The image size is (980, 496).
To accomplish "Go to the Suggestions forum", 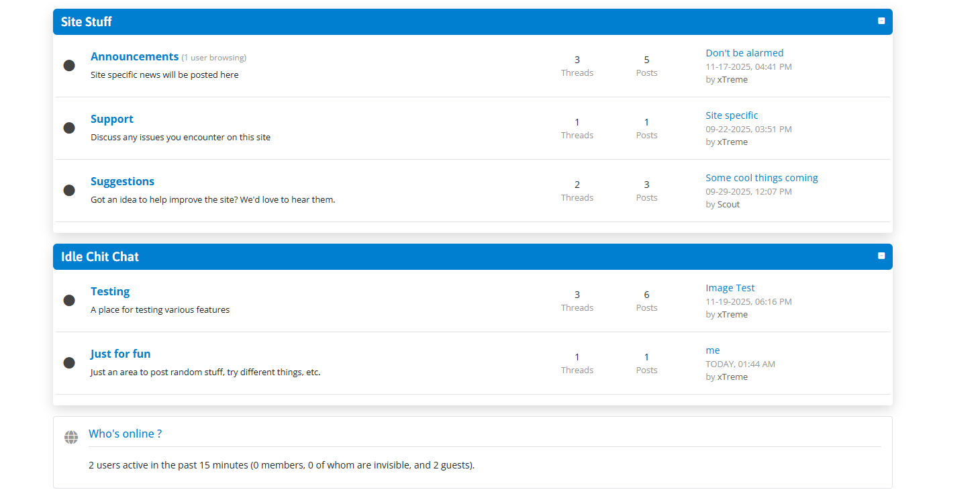I will click(x=122, y=181).
